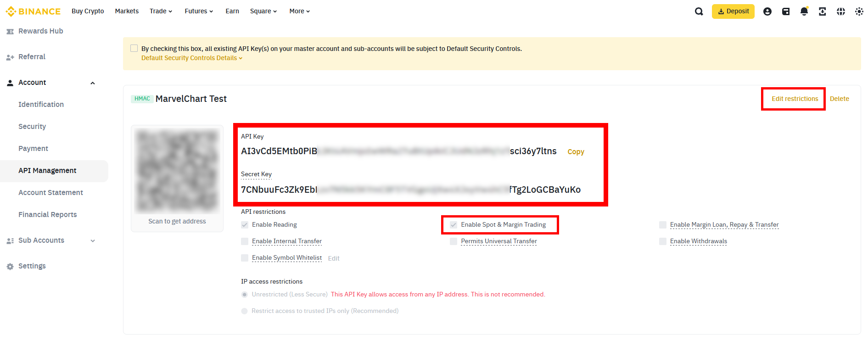Image resolution: width=868 pixels, height=346 pixels.
Task: Toggle Permits Universal Transfer checkbox
Action: pos(454,241)
